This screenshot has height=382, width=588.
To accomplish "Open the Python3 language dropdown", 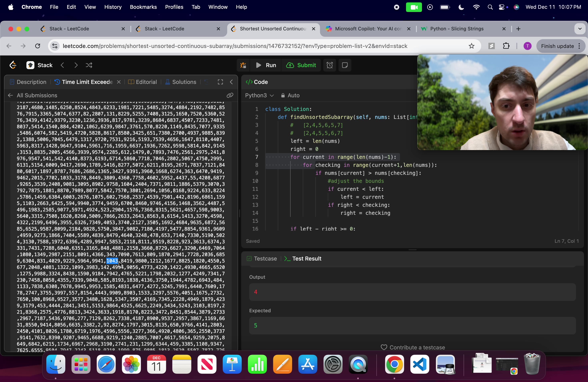I will click(259, 95).
